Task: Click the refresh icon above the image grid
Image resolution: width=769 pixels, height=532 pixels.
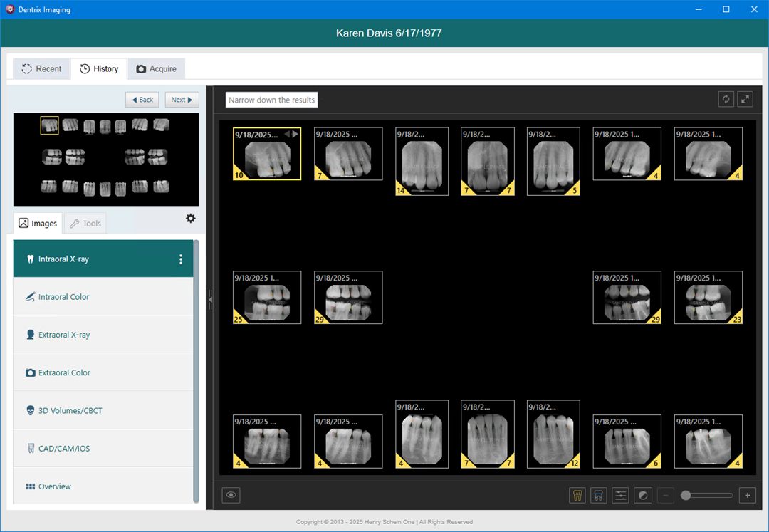Action: [726, 99]
